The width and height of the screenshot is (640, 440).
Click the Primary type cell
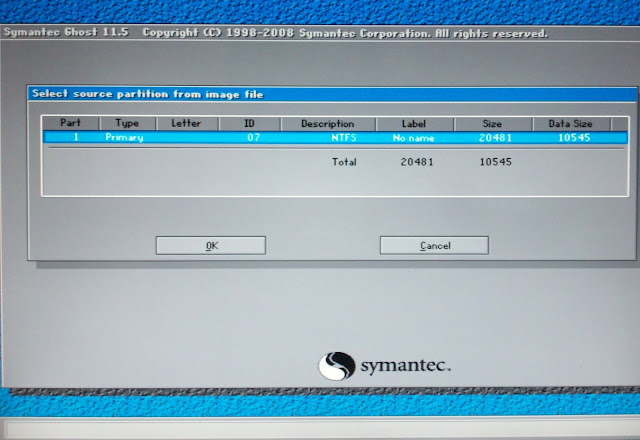(x=124, y=138)
